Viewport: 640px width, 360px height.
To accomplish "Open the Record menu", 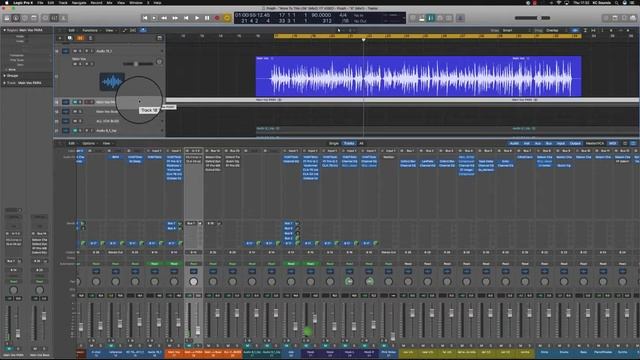I will [x=96, y=2].
